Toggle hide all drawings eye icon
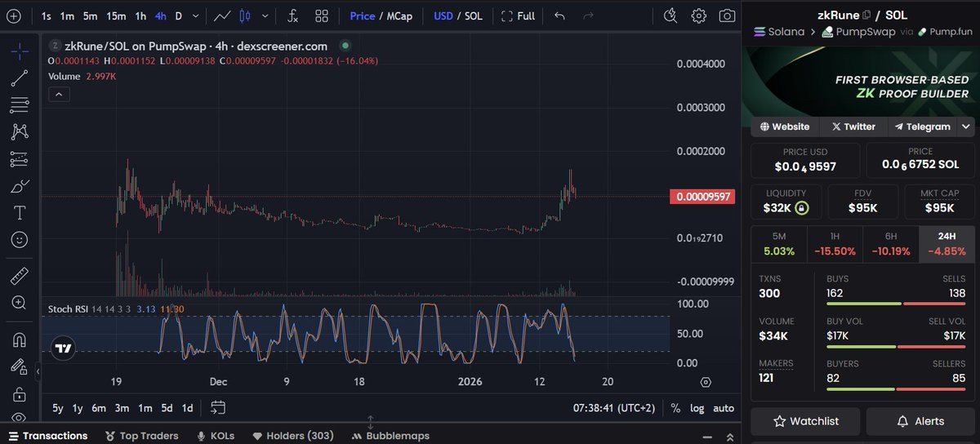Viewport: 980px width, 444px height. pos(20,417)
